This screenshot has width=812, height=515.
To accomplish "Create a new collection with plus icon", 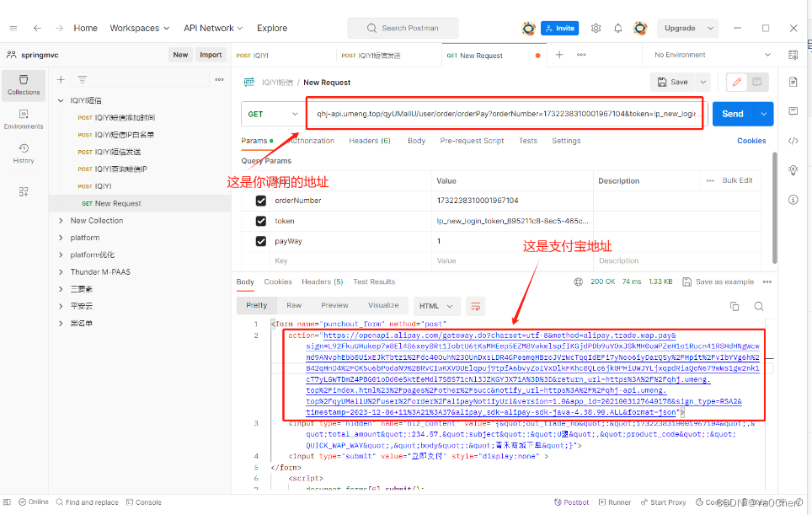I will click(61, 80).
